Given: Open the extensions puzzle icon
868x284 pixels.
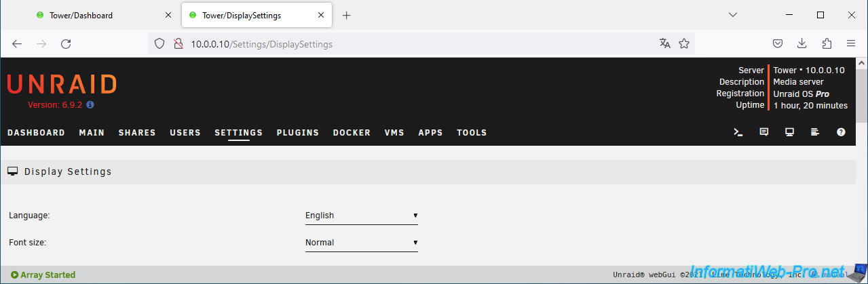Looking at the screenshot, I should (x=826, y=43).
